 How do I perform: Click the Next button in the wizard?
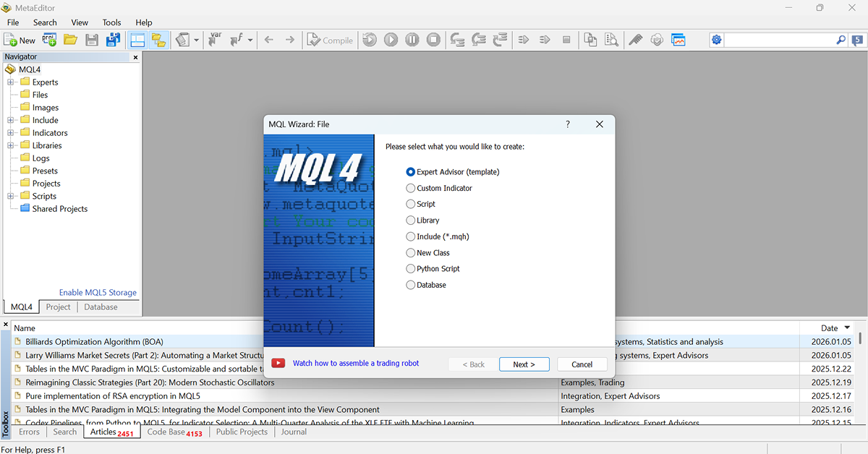[524, 364]
